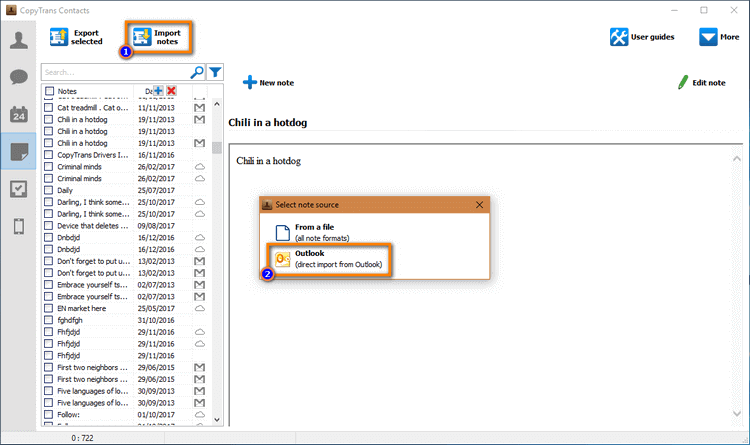Click the note content scroll down arrow
The image size is (750, 445).
coord(737,413)
